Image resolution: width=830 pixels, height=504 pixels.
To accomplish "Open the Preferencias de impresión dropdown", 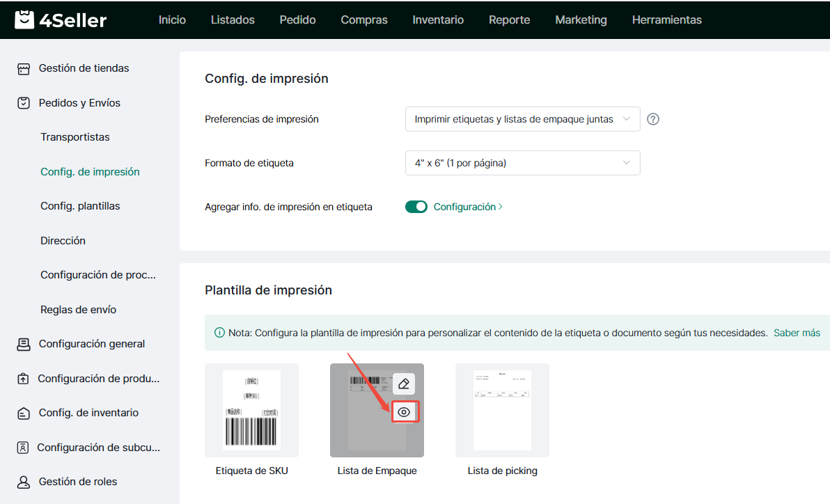I will (x=522, y=119).
